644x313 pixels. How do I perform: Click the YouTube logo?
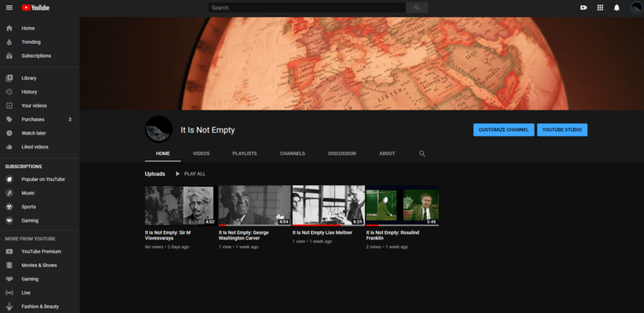pos(35,8)
